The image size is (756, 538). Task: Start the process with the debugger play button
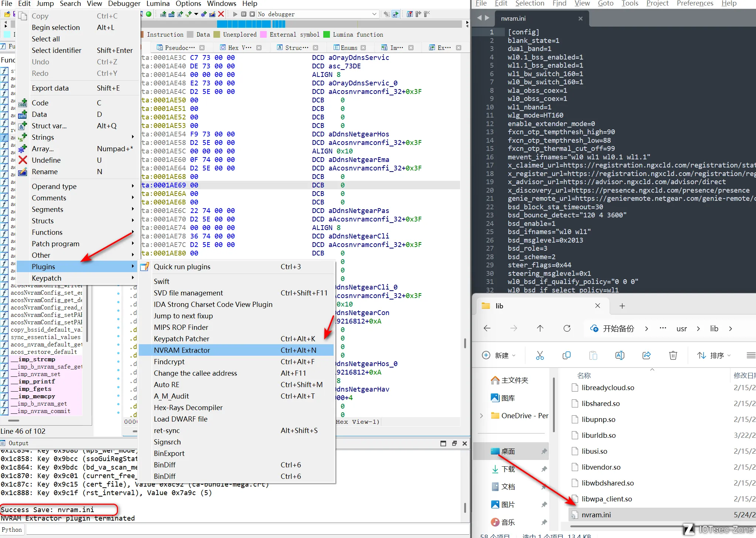point(235,14)
